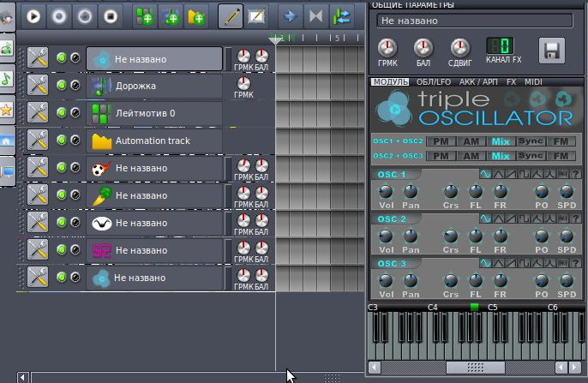
Task: Click the blue arrow auto-scroll icon
Action: point(290,16)
